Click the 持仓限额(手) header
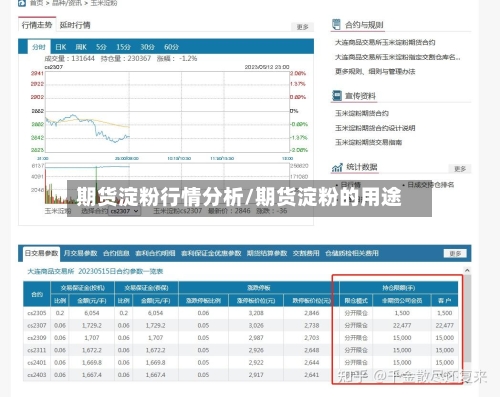 pos(399,288)
